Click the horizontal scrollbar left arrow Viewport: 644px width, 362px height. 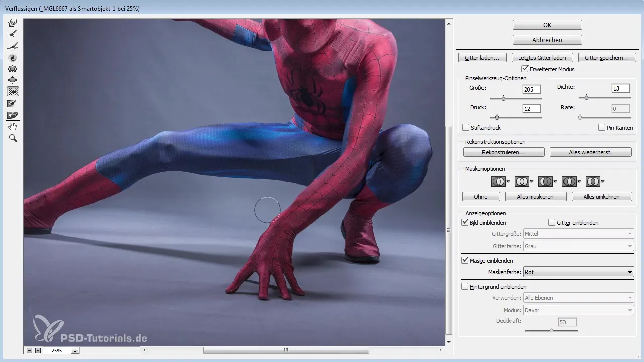point(144,350)
